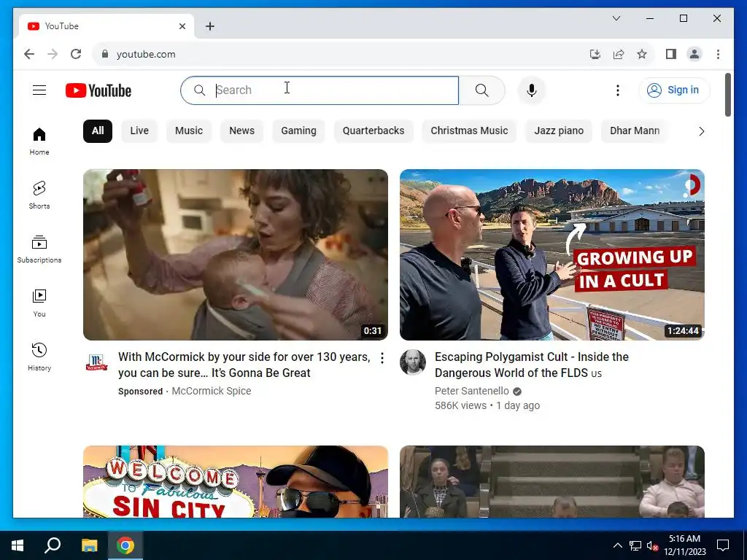This screenshot has width=747, height=560.
Task: Select the Christmas Music chip
Action: pos(469,131)
